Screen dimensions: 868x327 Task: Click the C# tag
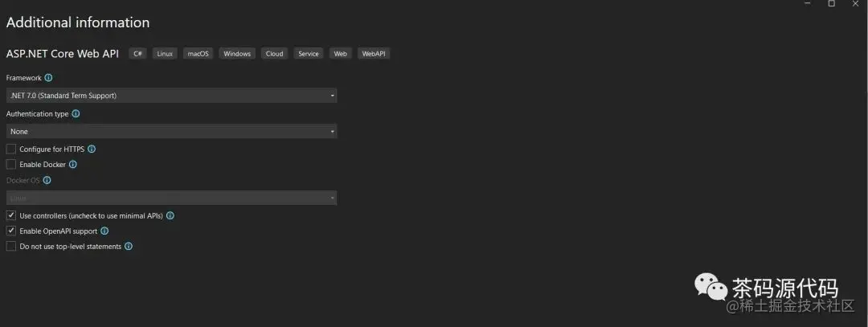click(x=138, y=54)
